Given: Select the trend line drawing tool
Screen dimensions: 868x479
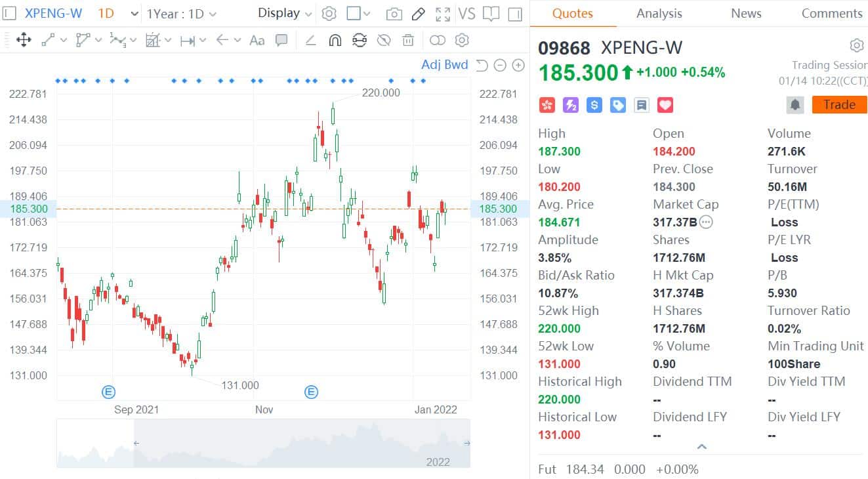Looking at the screenshot, I should point(47,40).
